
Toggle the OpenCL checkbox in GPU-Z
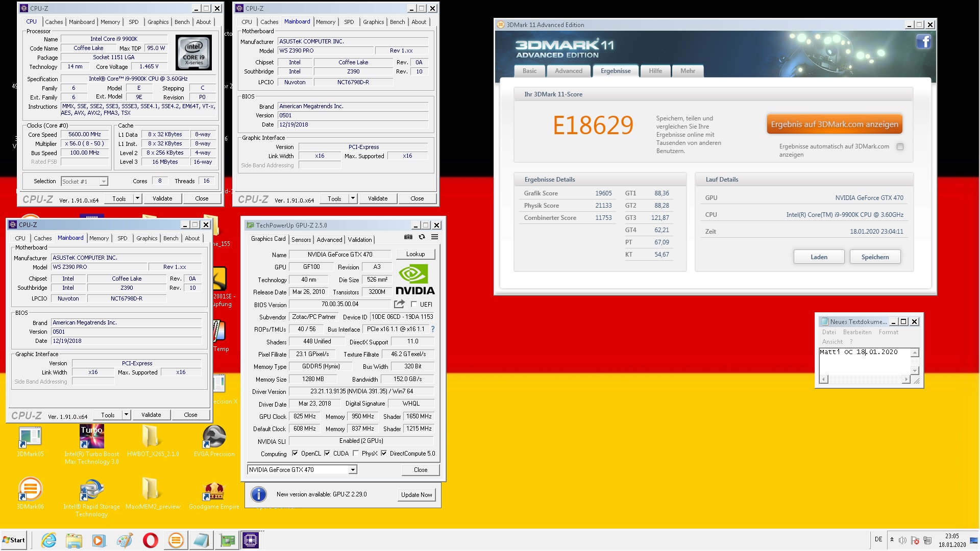295,453
